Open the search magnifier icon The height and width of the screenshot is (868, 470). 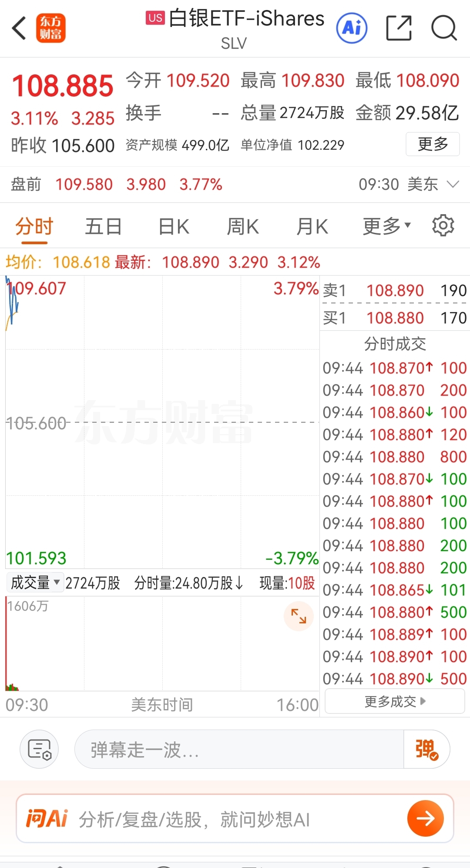coord(444,28)
